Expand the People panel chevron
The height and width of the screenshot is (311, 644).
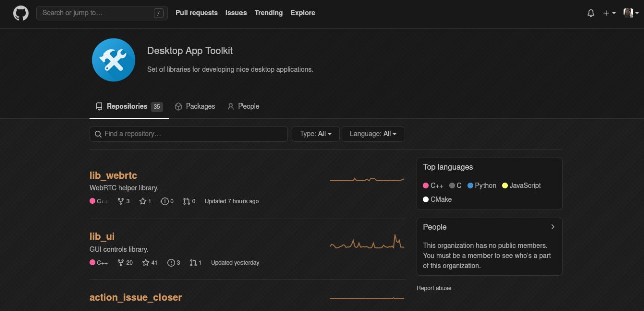pyautogui.click(x=553, y=227)
